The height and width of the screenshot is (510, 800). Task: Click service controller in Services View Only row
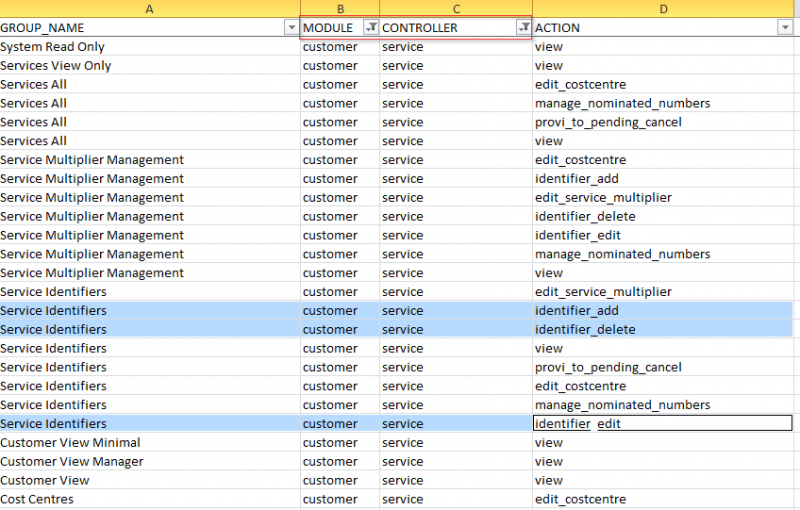456,65
